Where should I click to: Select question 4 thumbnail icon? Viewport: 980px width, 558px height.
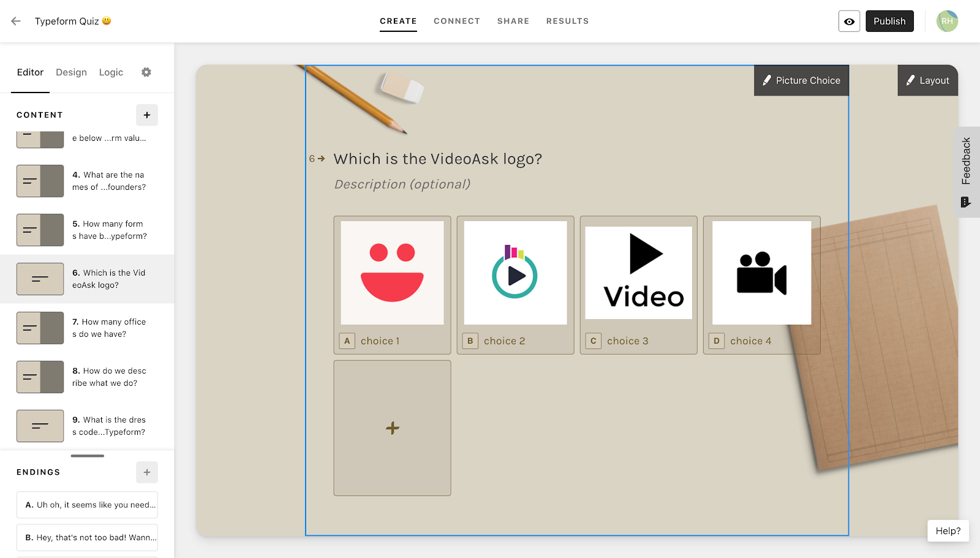[x=40, y=181]
